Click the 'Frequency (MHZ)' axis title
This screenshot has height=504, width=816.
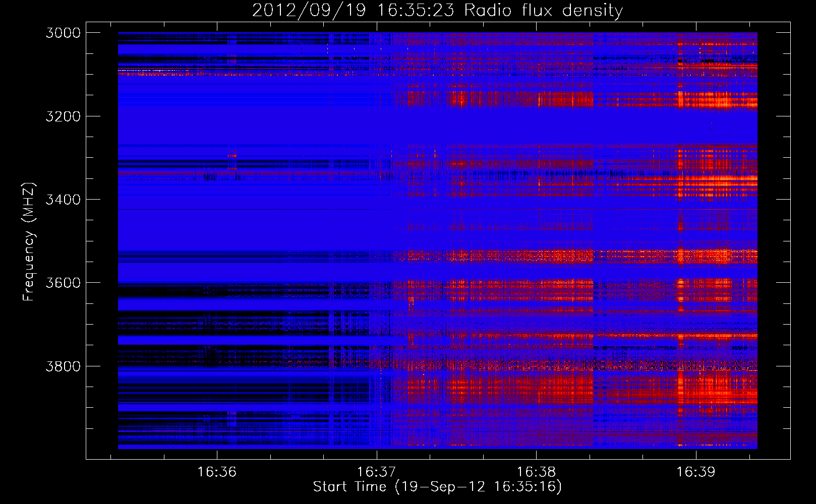[x=29, y=241]
